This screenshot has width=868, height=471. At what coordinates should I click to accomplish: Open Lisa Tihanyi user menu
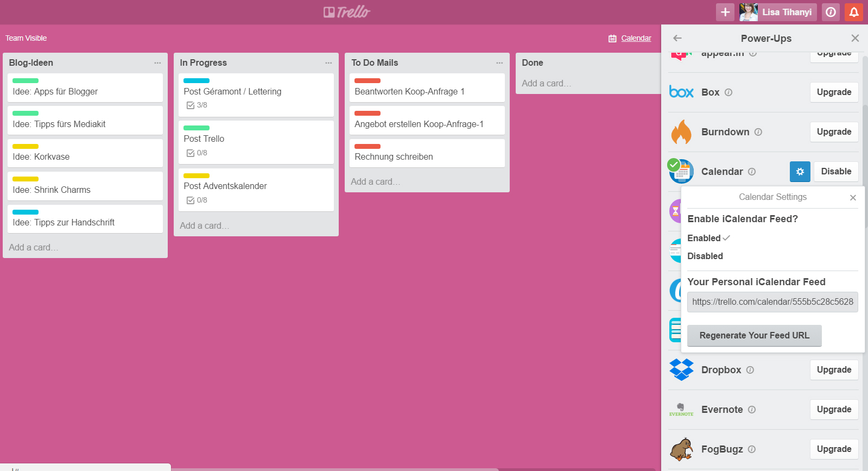(777, 12)
